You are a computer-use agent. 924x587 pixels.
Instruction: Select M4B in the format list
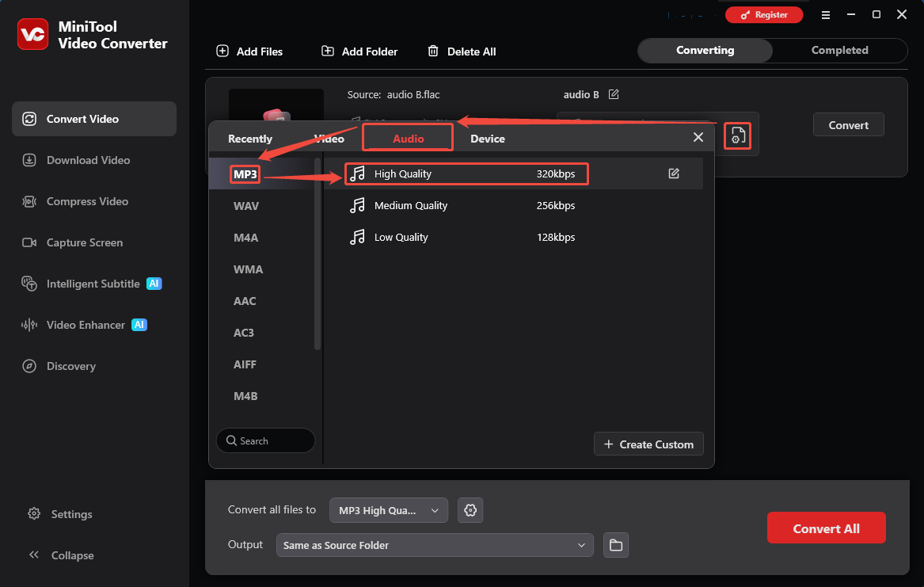tap(245, 397)
